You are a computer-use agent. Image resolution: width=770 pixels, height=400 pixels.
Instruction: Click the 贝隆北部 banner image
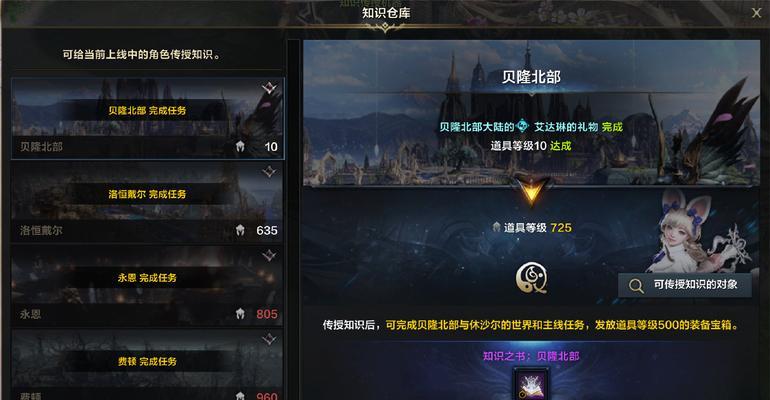click(531, 113)
